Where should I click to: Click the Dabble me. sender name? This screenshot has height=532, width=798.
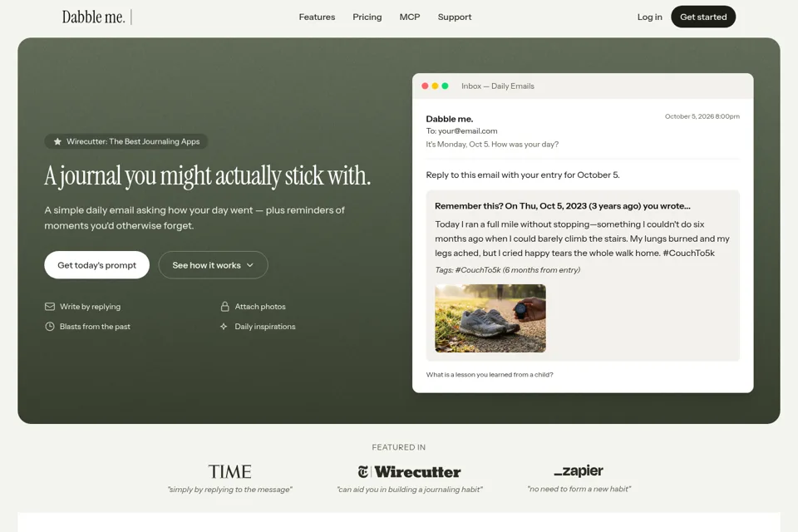point(450,119)
